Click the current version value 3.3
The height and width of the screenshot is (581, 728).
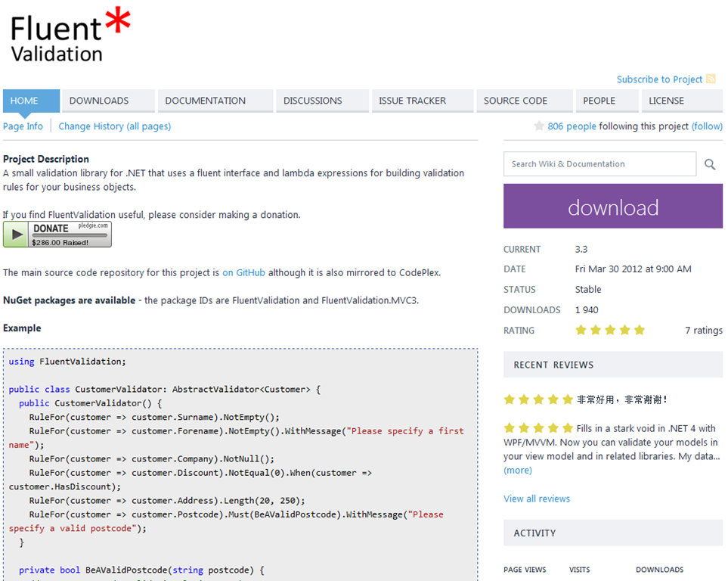coord(581,249)
